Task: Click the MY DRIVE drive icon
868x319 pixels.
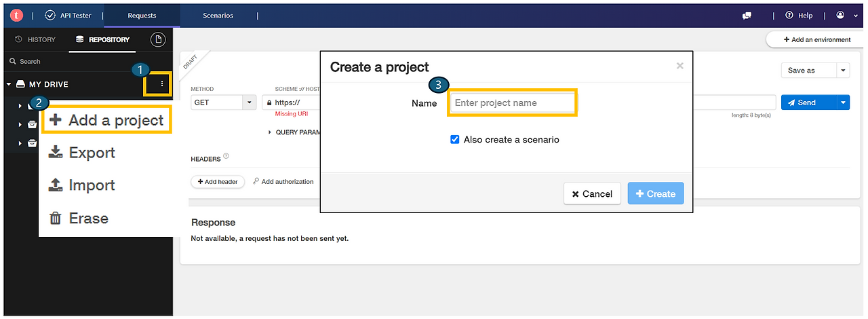Action: point(21,84)
